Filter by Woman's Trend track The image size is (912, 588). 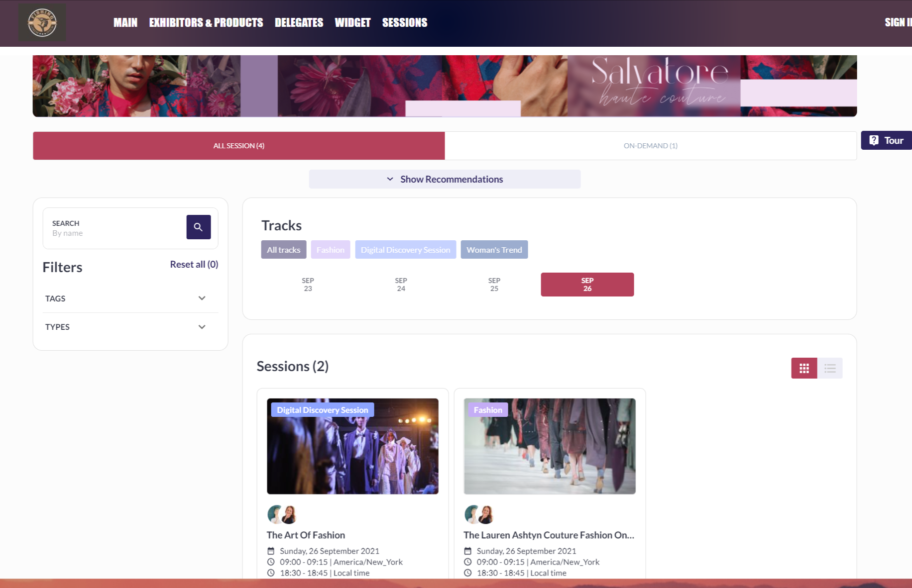tap(494, 250)
